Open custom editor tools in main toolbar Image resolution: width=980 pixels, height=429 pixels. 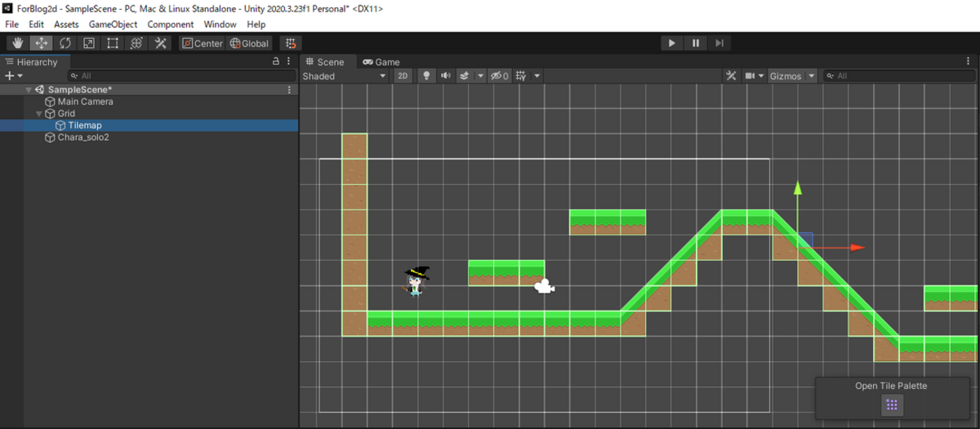(x=160, y=43)
